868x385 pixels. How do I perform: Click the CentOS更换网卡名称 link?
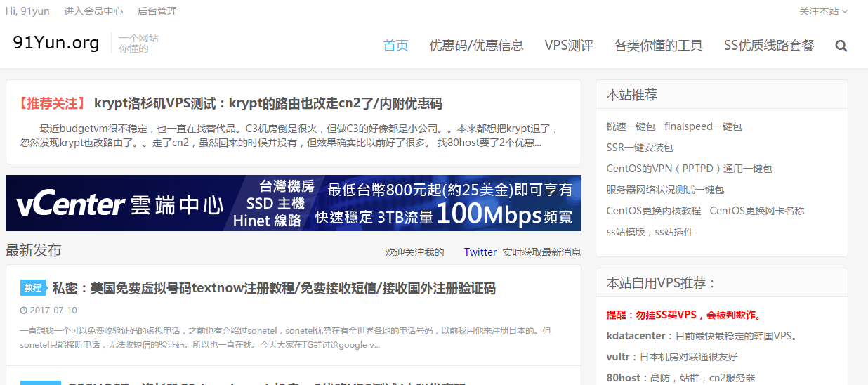[x=756, y=211]
